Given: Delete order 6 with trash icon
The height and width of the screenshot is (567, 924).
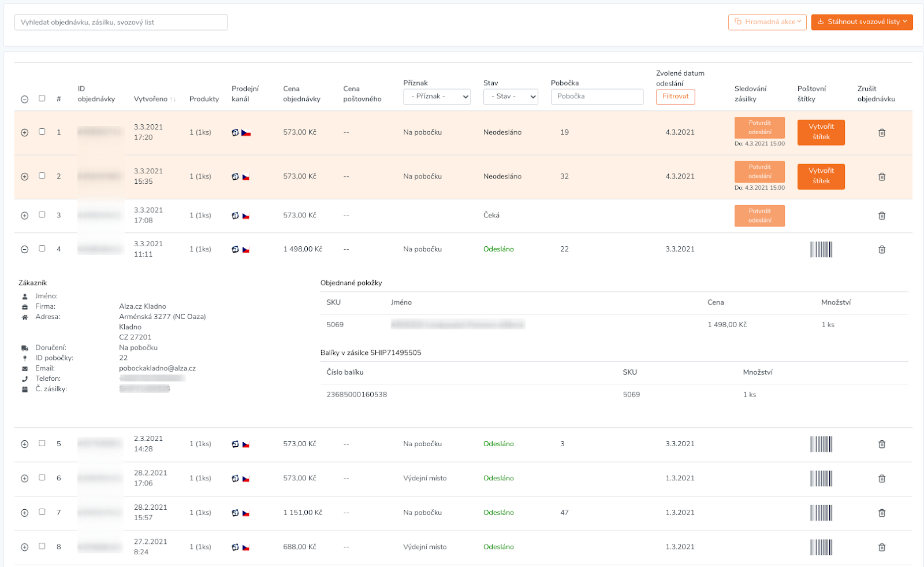Looking at the screenshot, I should (882, 479).
